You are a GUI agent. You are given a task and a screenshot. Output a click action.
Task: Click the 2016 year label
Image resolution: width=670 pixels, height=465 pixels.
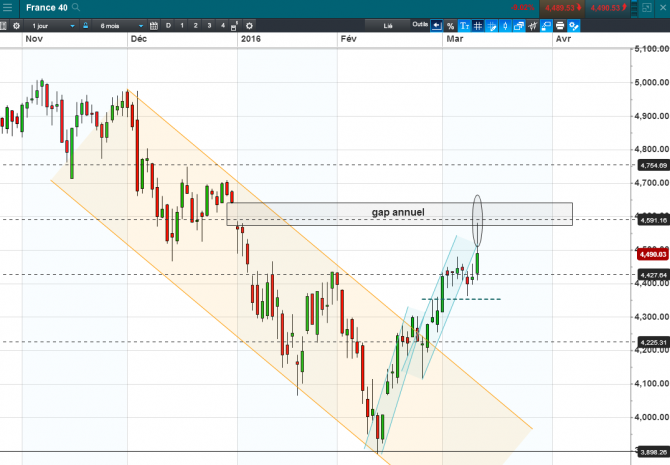click(250, 39)
